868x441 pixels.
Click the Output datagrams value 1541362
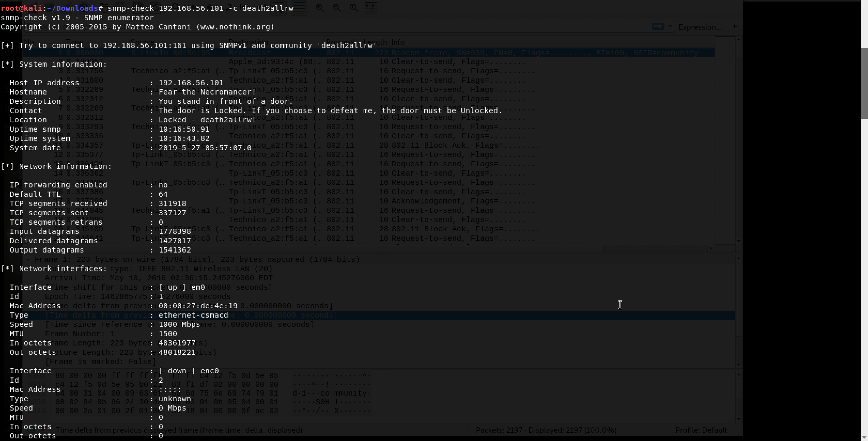coord(175,250)
